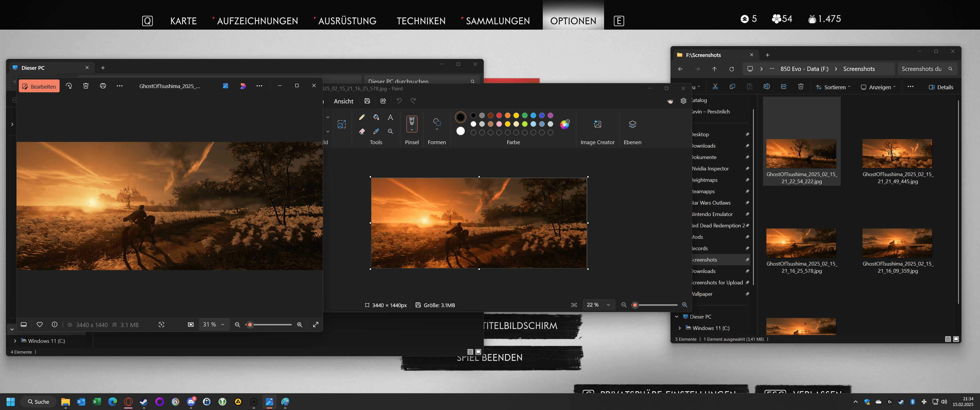Zoom in with Photos magnifier plus
Screen dimensions: 980x410
[x=300, y=325]
